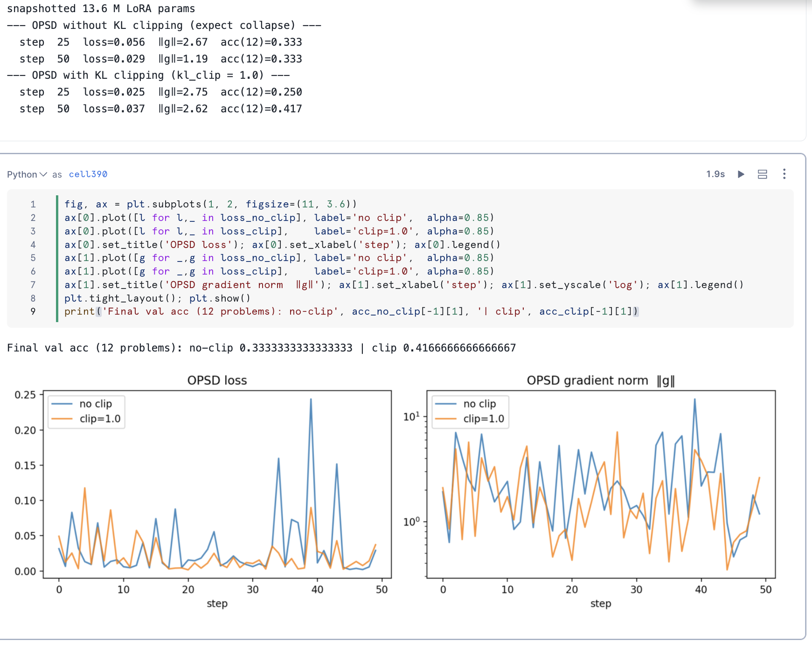Screen dimensions: 812x647
Task: Click line 2 ax[0].plot loss_no_clip code
Action: pyautogui.click(x=279, y=218)
